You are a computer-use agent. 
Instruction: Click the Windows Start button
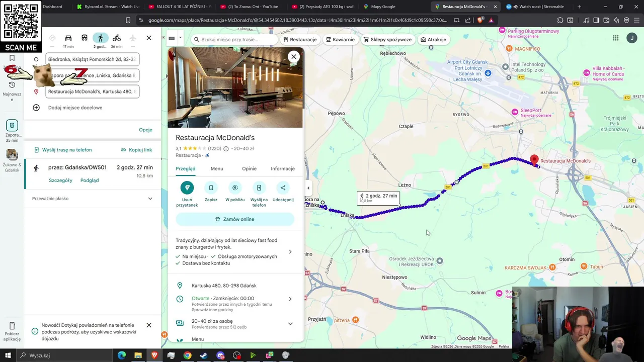tap(8, 355)
